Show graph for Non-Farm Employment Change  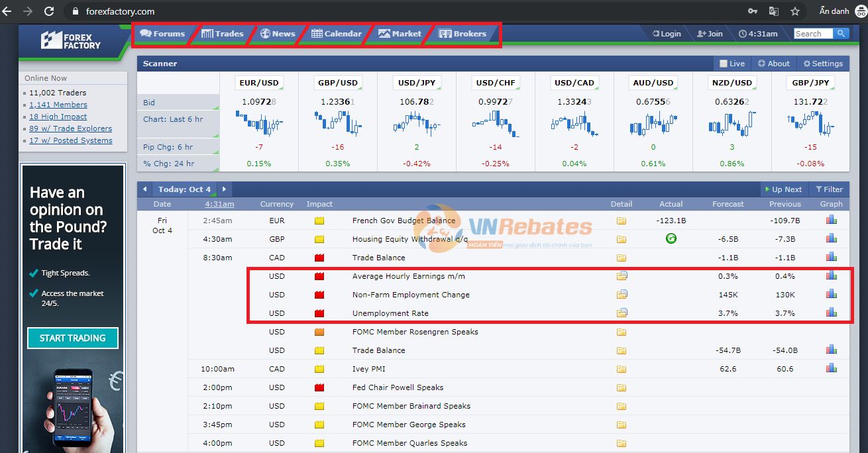(x=831, y=294)
